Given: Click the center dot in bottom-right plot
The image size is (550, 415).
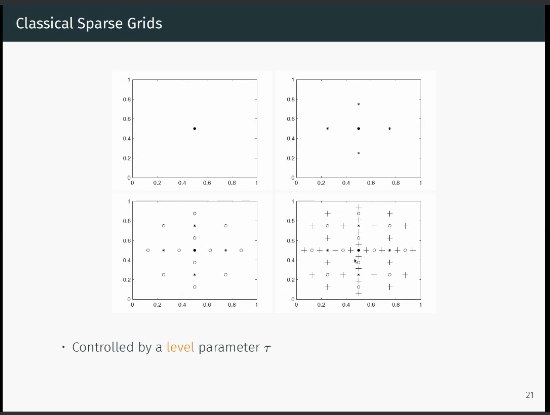Looking at the screenshot, I should 358,250.
